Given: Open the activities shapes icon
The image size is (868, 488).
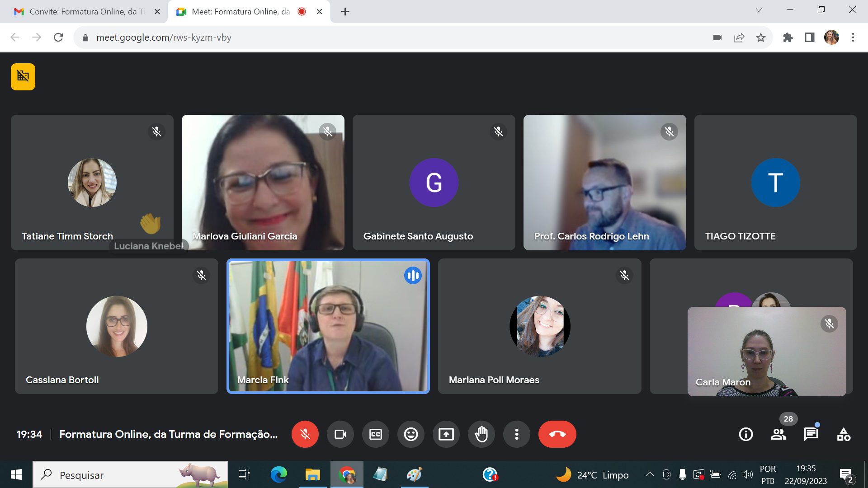Looking at the screenshot, I should [844, 434].
